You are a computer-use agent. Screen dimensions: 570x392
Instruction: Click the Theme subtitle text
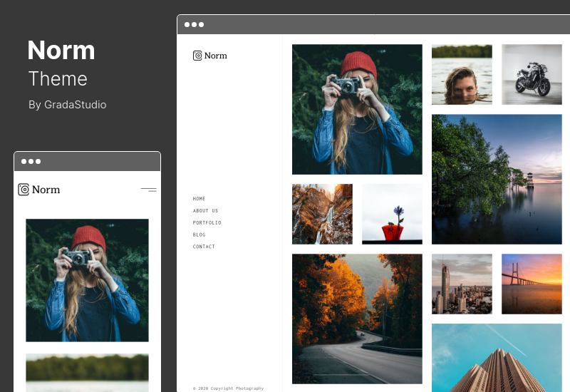click(58, 78)
